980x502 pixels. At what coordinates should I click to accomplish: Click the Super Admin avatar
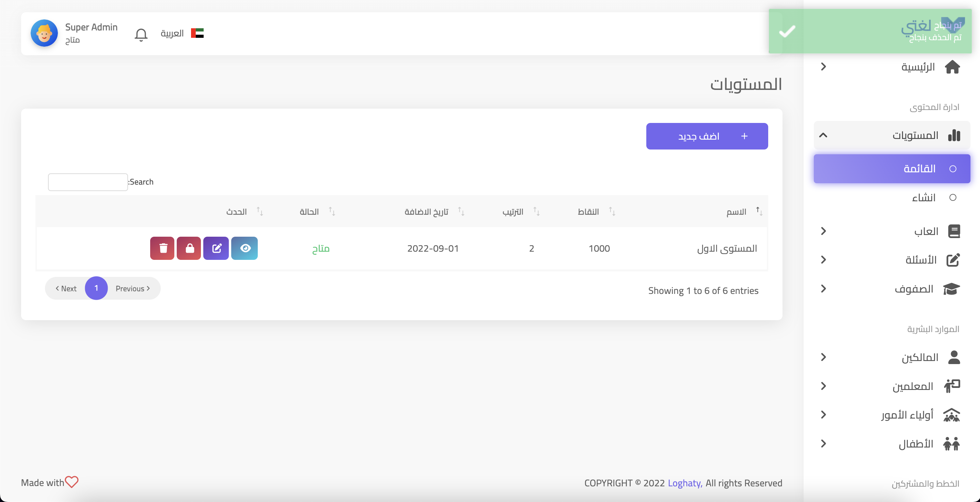point(44,33)
